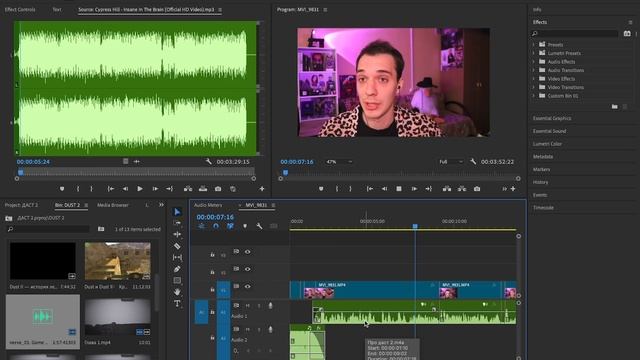Toggle timeline snap magnet button
The height and width of the screenshot is (360, 640).
point(216,226)
